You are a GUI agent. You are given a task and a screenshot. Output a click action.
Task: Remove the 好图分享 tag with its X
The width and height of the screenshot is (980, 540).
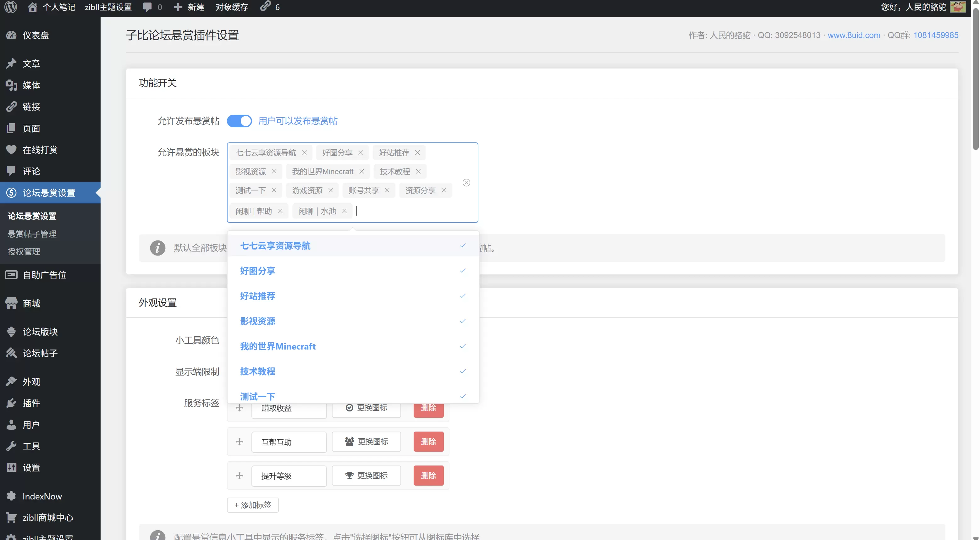click(361, 152)
